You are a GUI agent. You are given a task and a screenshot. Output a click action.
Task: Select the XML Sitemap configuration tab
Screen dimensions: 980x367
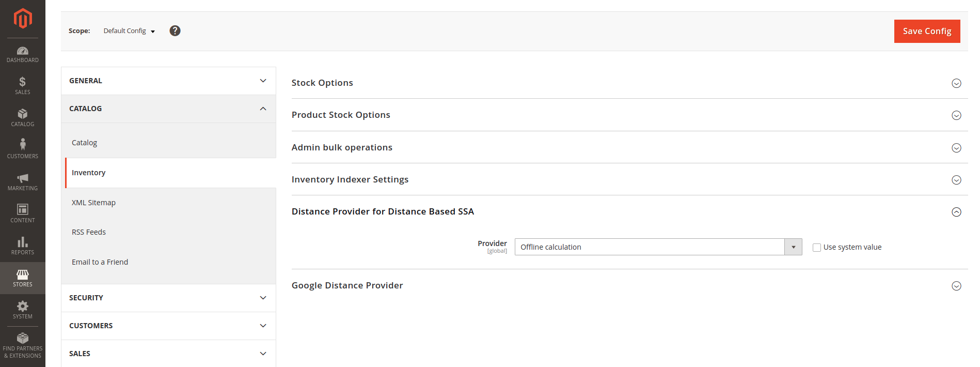tap(93, 203)
